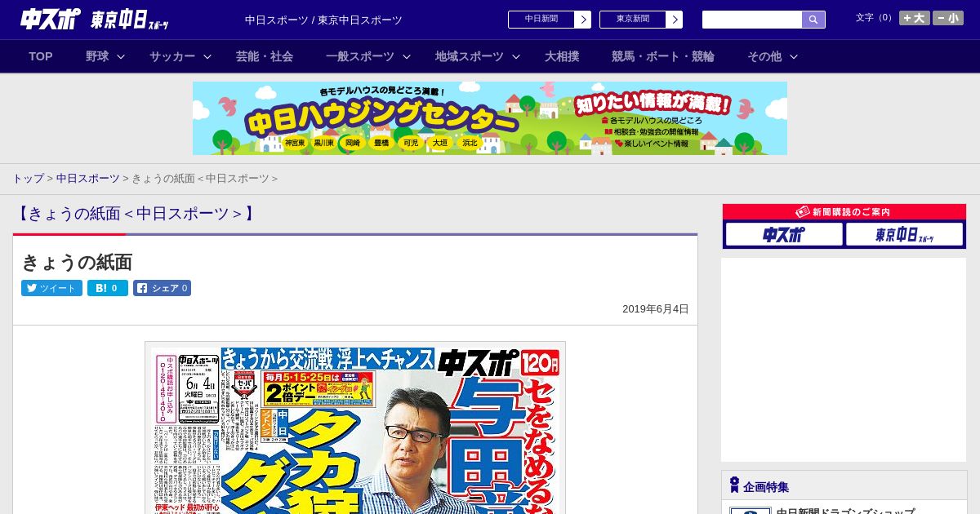Screen dimensions: 980x514
Task: Click the 2019年6月4日 date text
Action: [x=656, y=309]
